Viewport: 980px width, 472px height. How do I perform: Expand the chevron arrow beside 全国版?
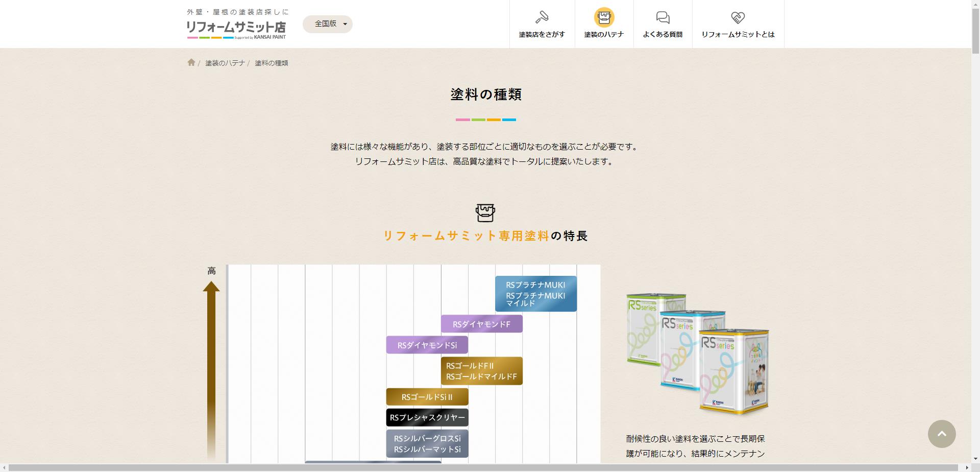pos(345,24)
